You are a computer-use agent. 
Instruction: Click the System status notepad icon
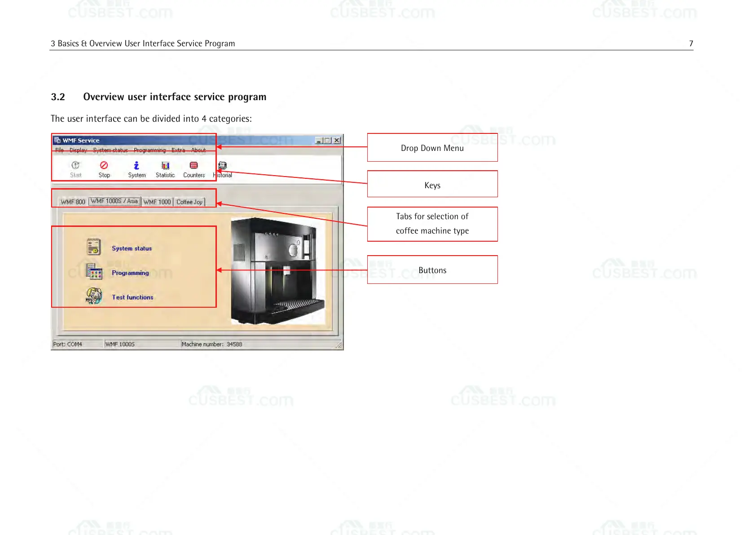pyautogui.click(x=94, y=247)
